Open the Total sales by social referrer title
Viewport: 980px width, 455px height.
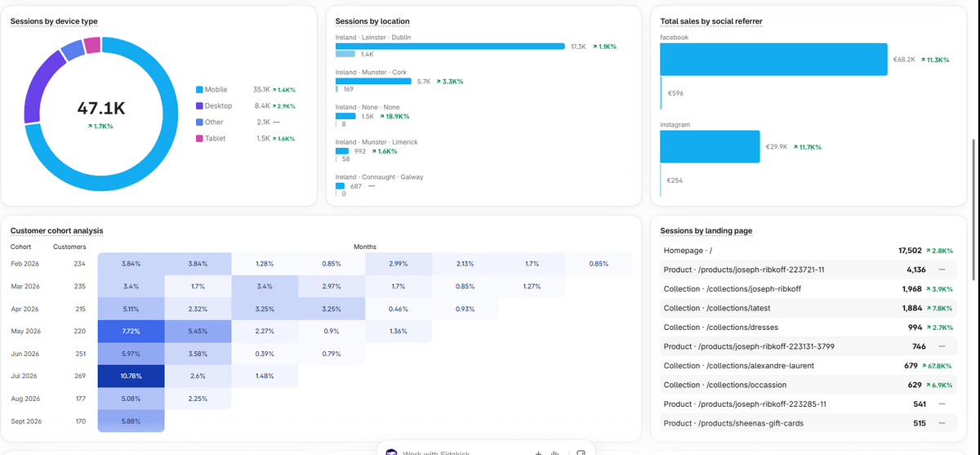click(711, 20)
